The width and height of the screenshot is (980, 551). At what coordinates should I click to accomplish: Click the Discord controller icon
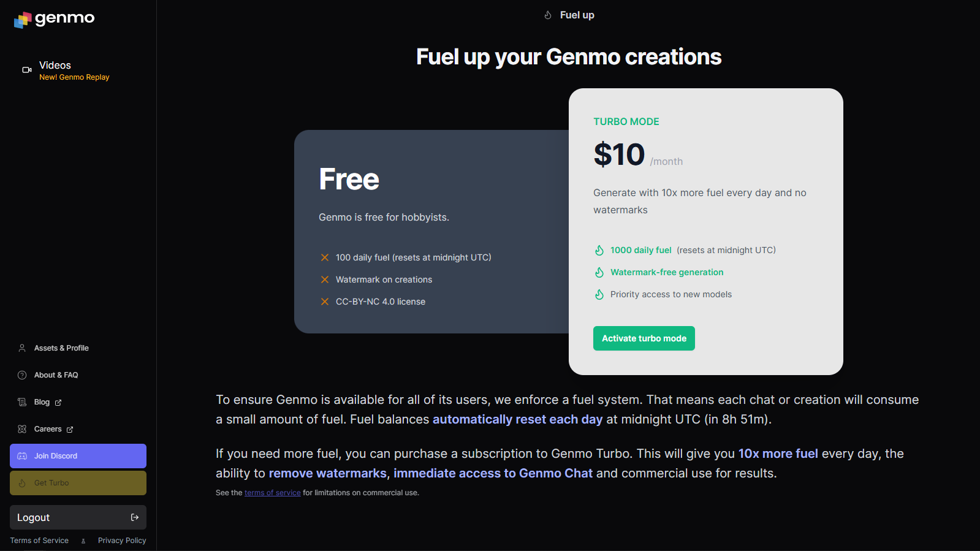22,456
